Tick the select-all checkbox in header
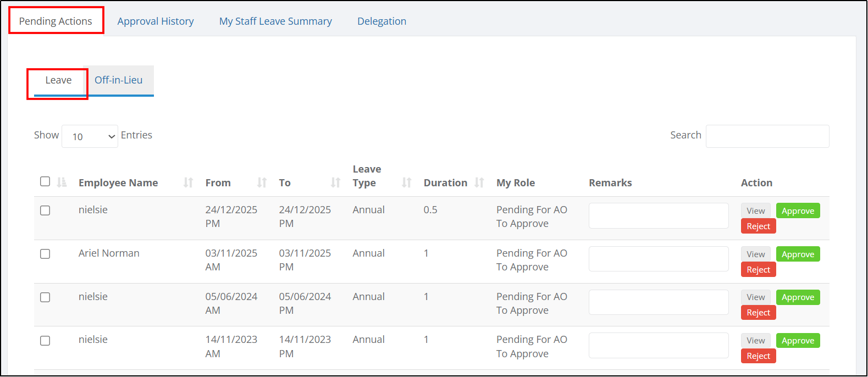This screenshot has width=868, height=377. click(x=45, y=181)
